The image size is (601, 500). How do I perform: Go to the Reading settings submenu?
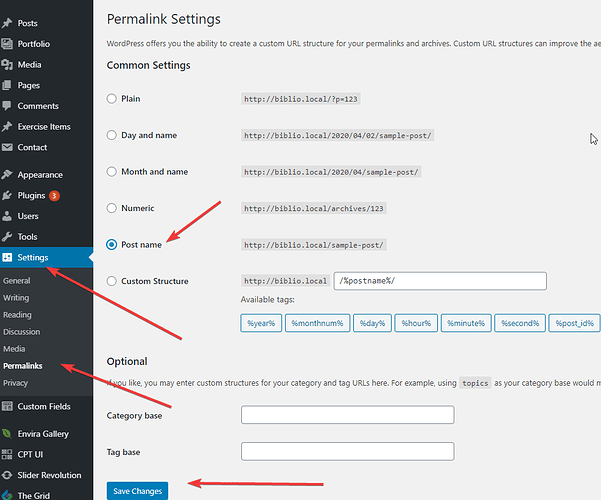coord(17,315)
